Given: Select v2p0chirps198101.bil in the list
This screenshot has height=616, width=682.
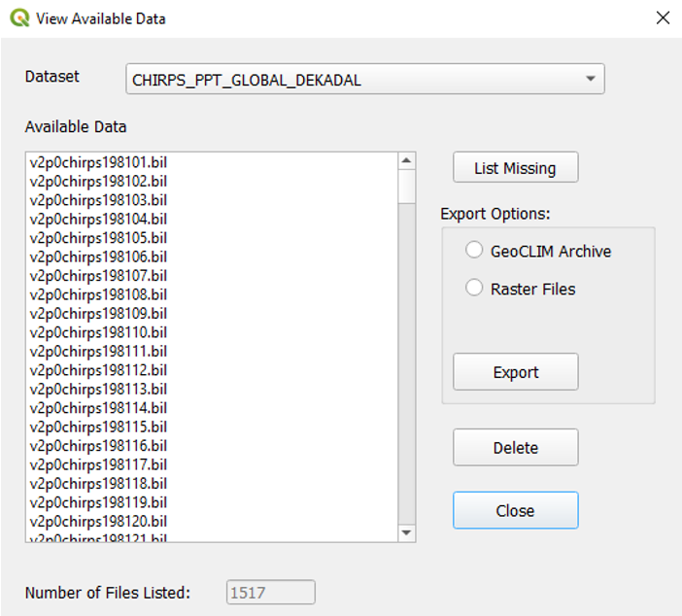Looking at the screenshot, I should click(99, 162).
